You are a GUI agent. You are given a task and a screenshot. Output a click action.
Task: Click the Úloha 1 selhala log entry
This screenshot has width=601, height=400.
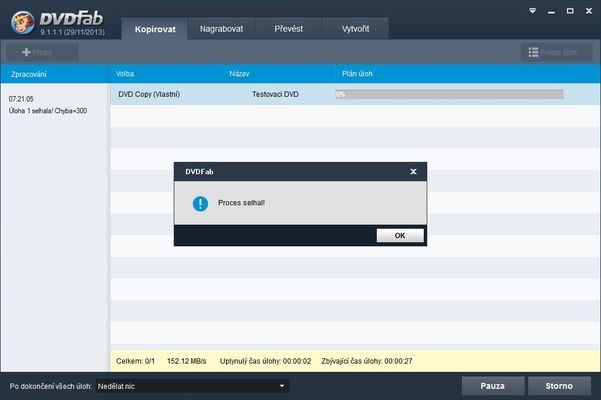click(x=48, y=111)
